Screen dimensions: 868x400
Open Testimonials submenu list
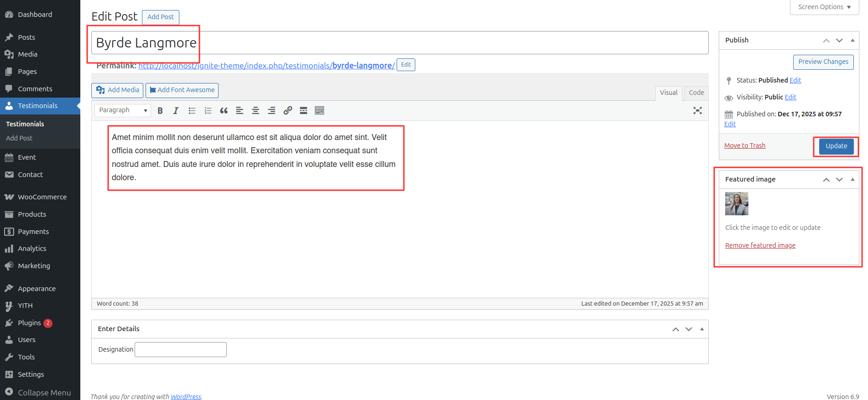click(x=25, y=124)
